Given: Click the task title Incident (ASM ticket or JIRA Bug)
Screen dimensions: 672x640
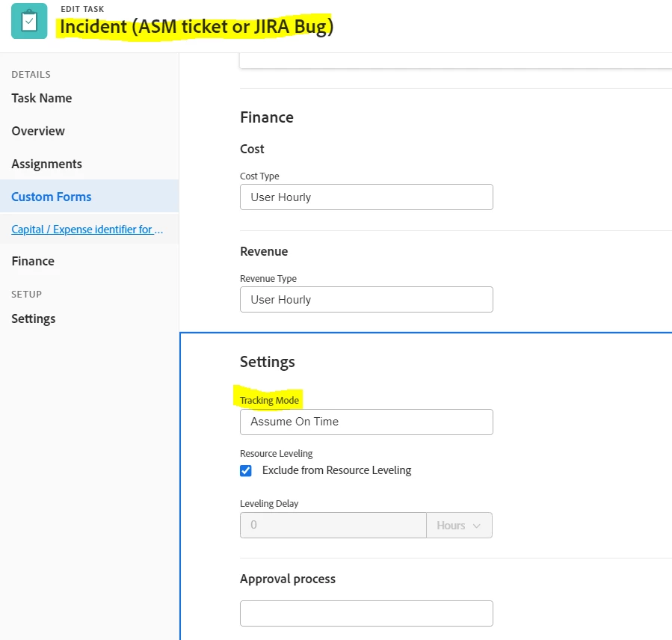Looking at the screenshot, I should (x=197, y=27).
